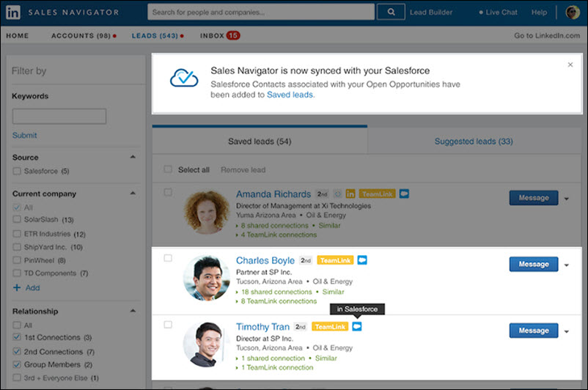Click the Keywords filter text field
The width and height of the screenshot is (588, 390).
pos(59,116)
